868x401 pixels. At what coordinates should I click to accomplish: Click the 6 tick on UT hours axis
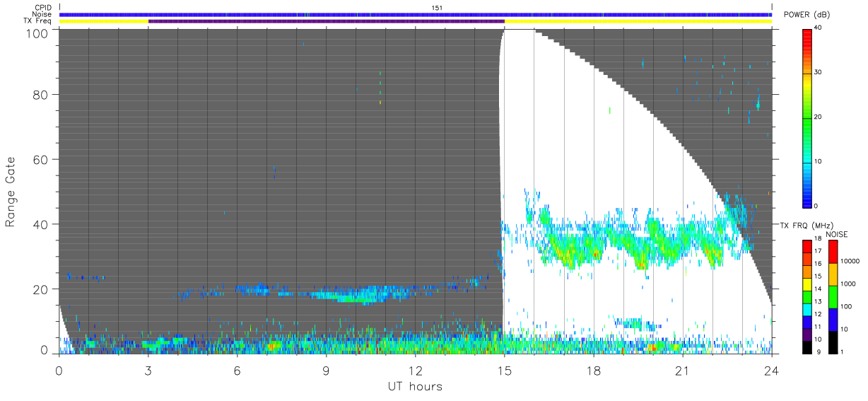[x=237, y=371]
